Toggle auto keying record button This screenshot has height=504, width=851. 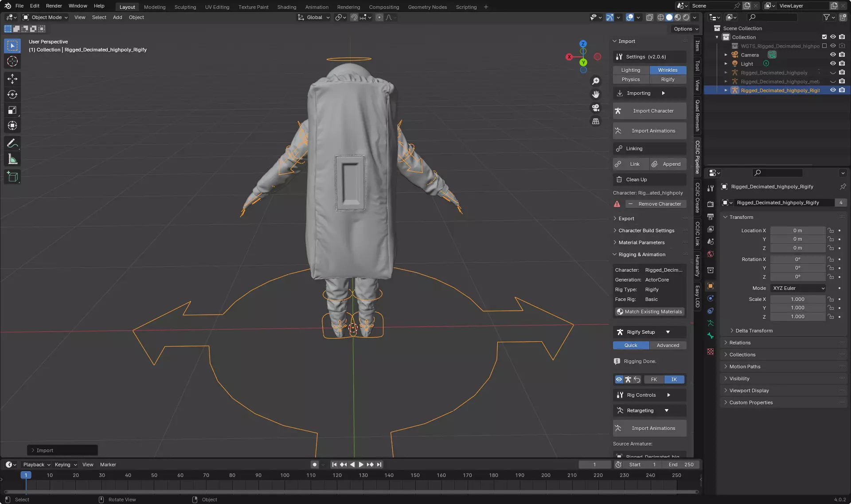coord(315,465)
